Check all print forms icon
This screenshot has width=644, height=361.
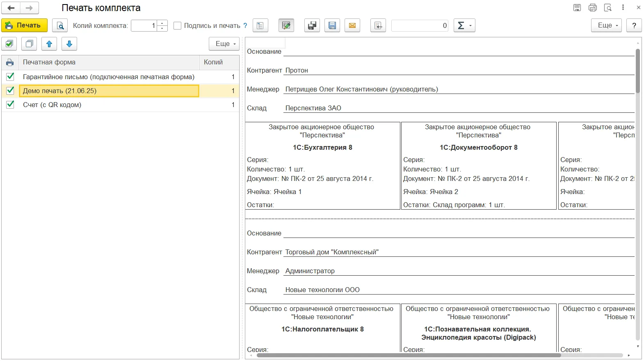[x=9, y=44]
